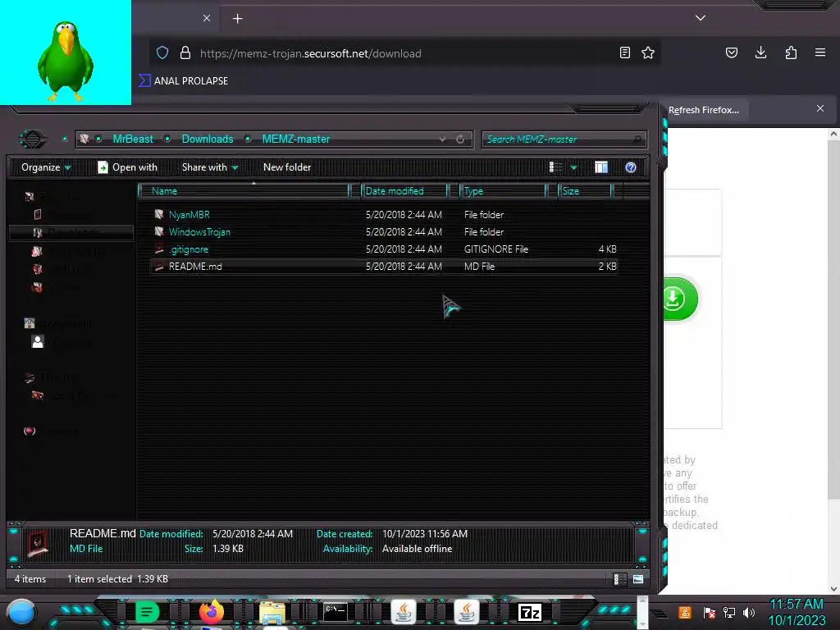
Task: Open the Organize menu
Action: [46, 167]
